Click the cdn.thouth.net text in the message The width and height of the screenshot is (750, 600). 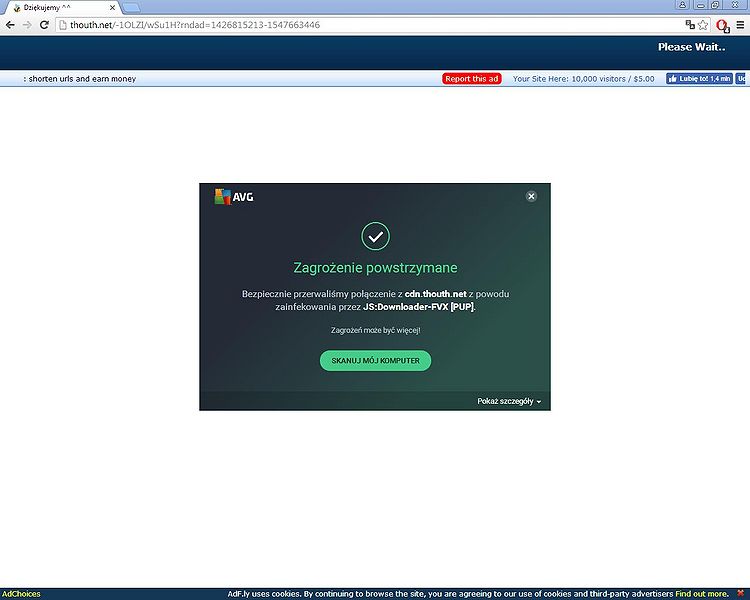coord(435,294)
